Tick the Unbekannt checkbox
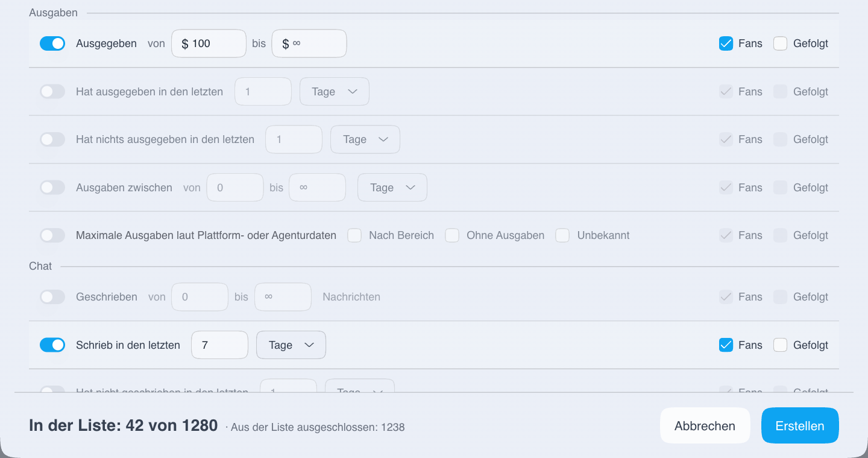 click(x=562, y=235)
